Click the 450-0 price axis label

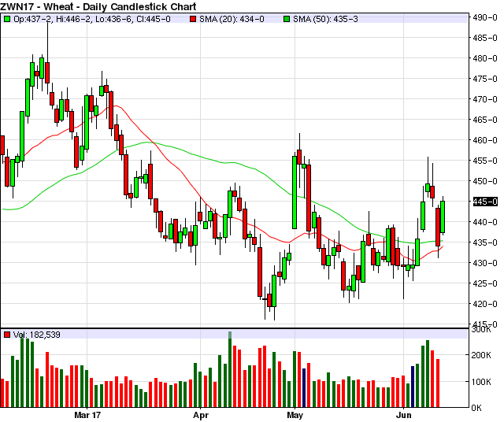point(485,181)
